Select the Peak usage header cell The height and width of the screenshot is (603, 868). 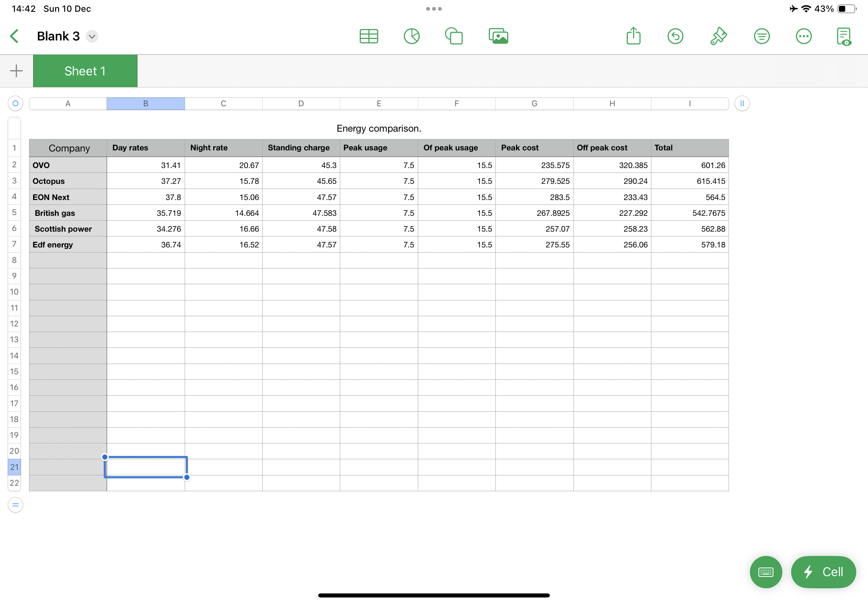(x=379, y=148)
